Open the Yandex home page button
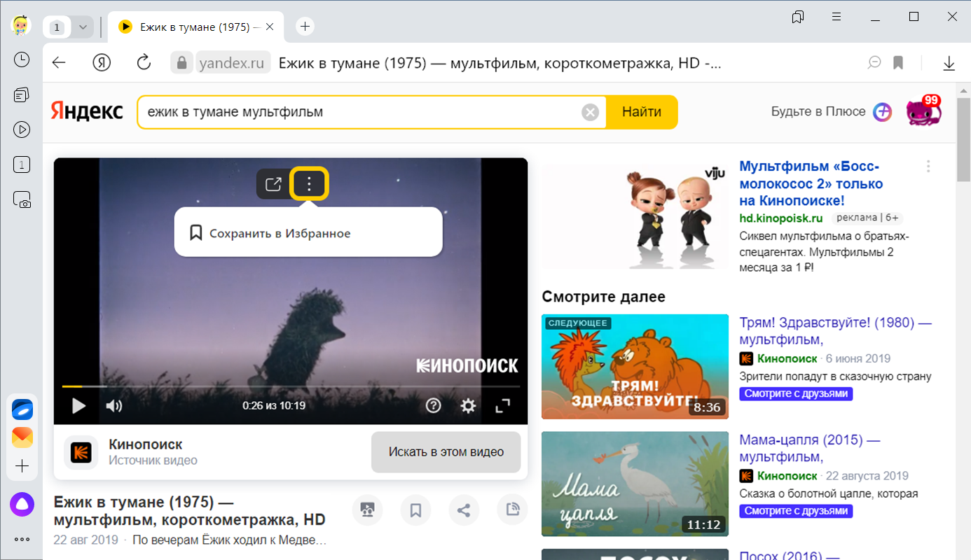 (x=102, y=63)
